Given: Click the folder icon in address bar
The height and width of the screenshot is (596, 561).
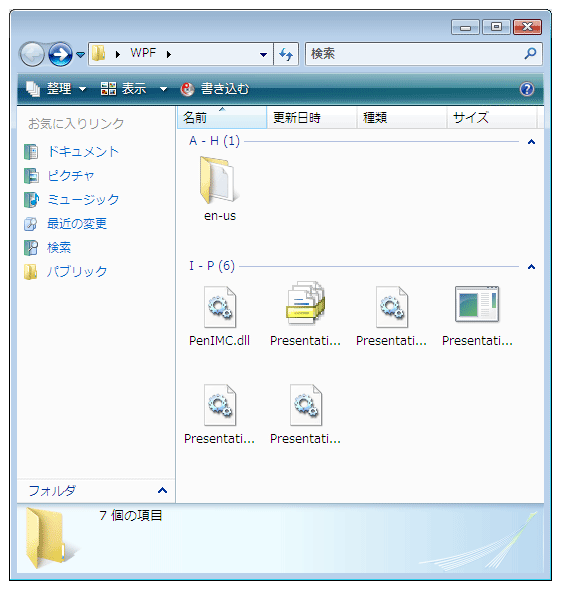Looking at the screenshot, I should pyautogui.click(x=99, y=54).
